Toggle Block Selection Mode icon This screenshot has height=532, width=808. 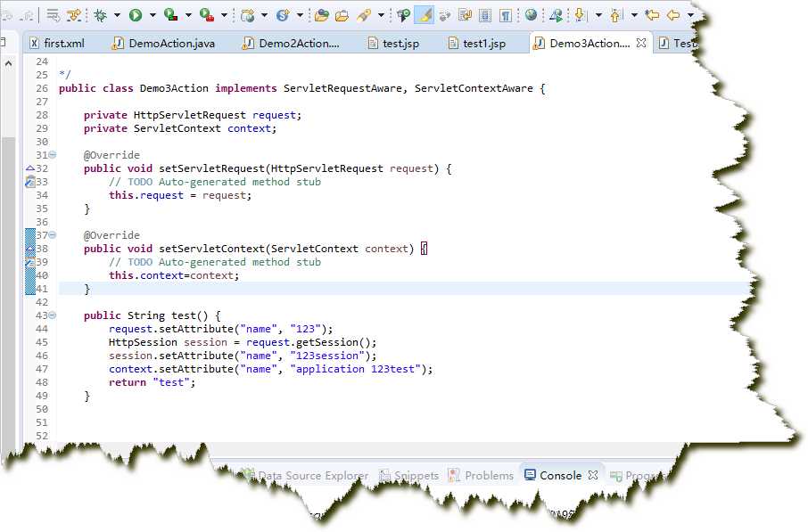coord(485,15)
